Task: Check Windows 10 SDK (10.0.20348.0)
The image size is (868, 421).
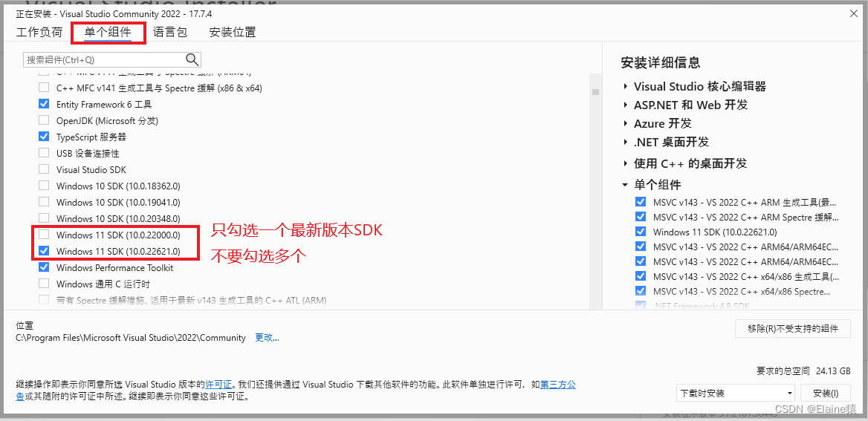Action: pos(44,218)
